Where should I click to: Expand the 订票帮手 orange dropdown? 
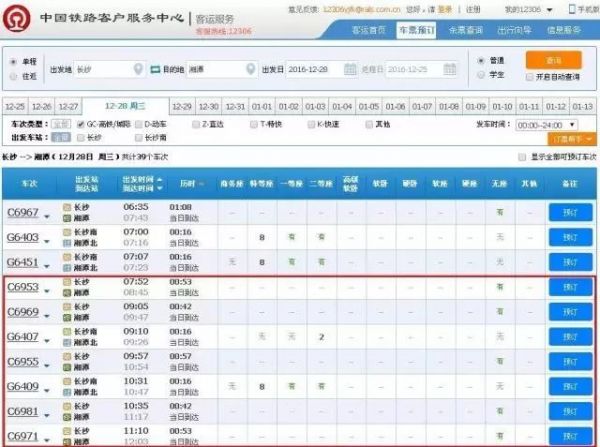click(x=573, y=139)
